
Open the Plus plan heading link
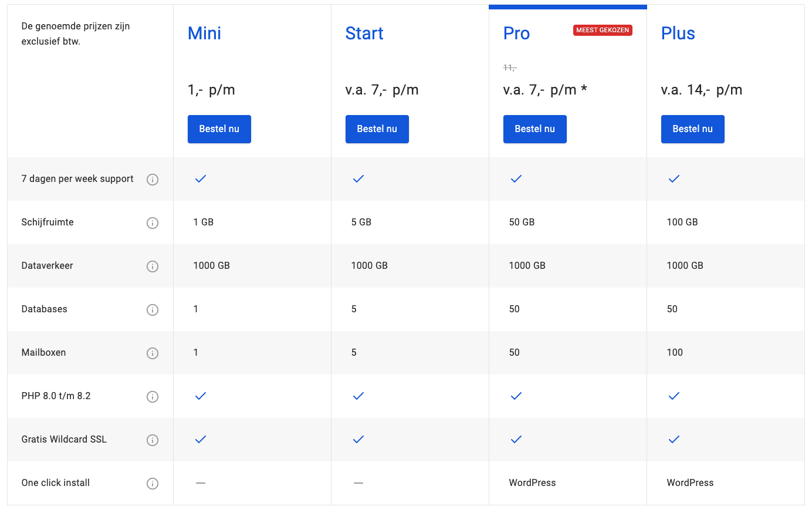pyautogui.click(x=678, y=33)
